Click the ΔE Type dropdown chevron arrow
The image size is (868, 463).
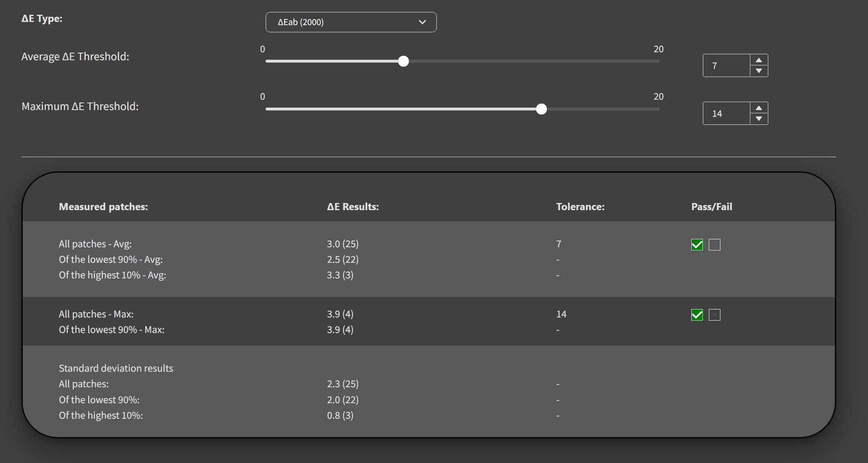point(422,22)
